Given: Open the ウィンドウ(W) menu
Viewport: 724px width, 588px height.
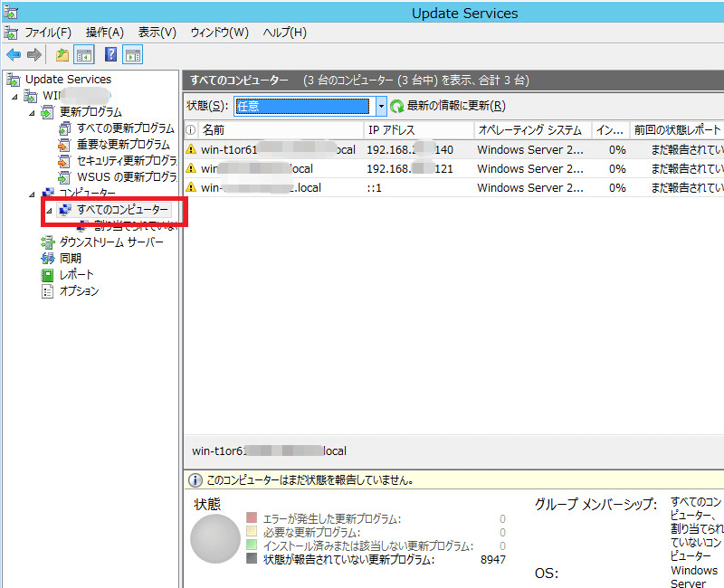Looking at the screenshot, I should pos(219,33).
